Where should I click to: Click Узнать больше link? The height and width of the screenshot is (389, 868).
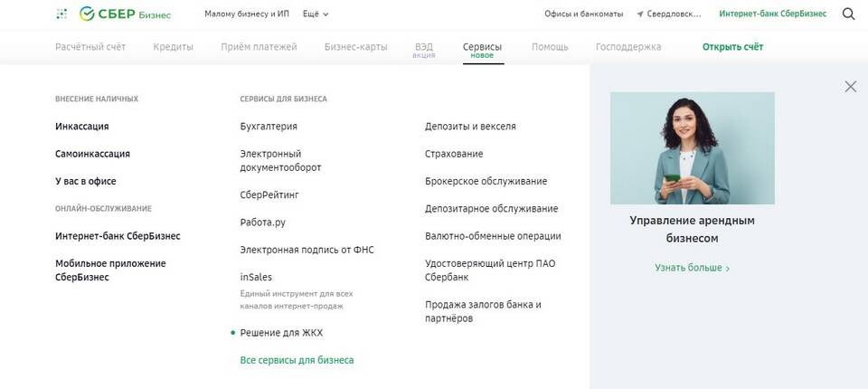[693, 268]
